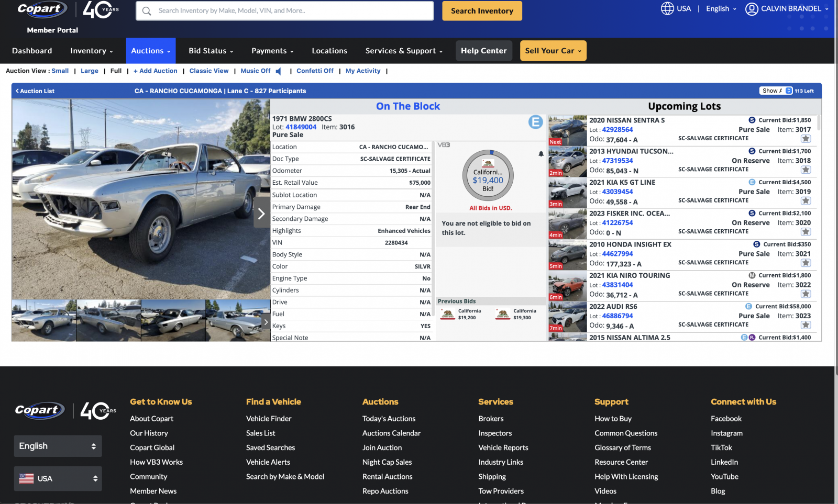Open the 2021 Kia Niro lot image
The image size is (838, 504).
coord(568,286)
